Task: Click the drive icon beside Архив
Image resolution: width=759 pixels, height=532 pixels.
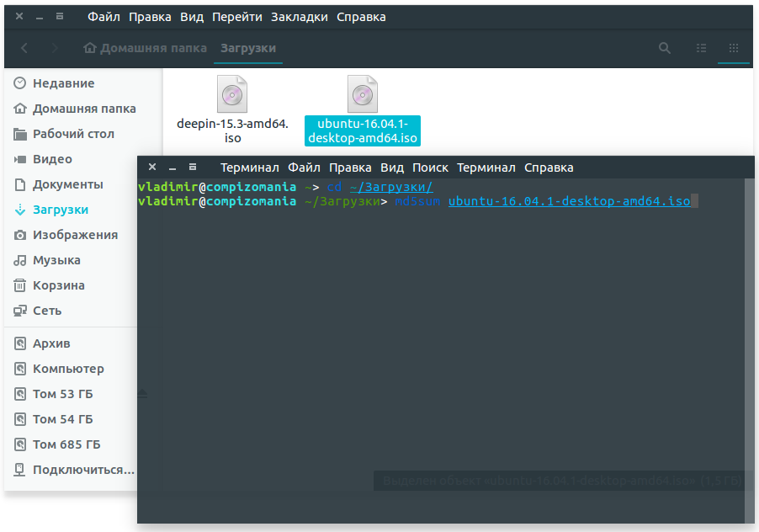Action: pyautogui.click(x=20, y=343)
